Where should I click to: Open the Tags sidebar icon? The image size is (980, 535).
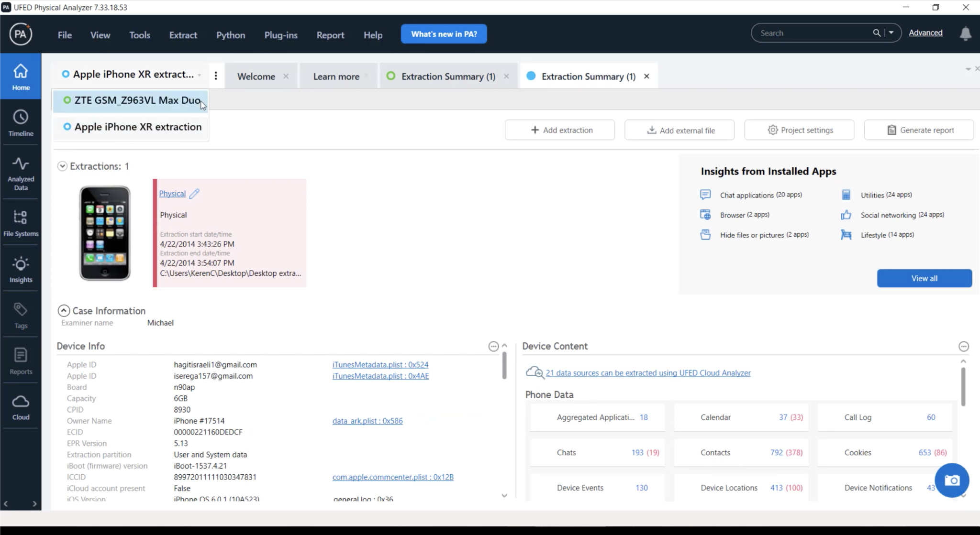coord(21,315)
